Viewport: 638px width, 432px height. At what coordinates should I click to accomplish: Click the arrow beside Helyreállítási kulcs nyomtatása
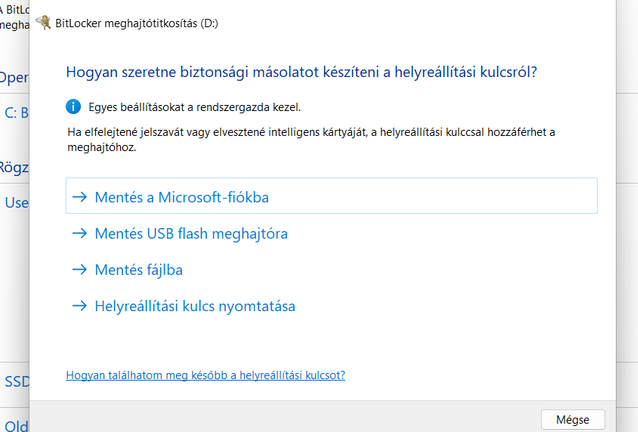click(79, 306)
